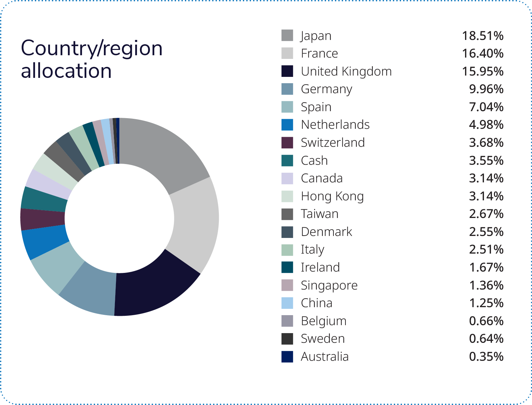The width and height of the screenshot is (532, 405).
Task: Select the 9.96% value for Germany
Action: (x=486, y=89)
